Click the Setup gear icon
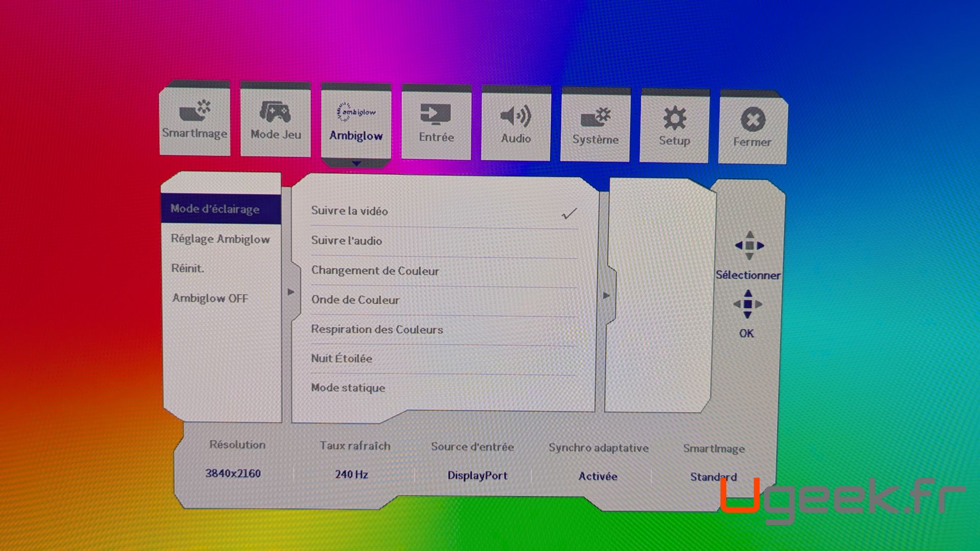 pyautogui.click(x=674, y=119)
